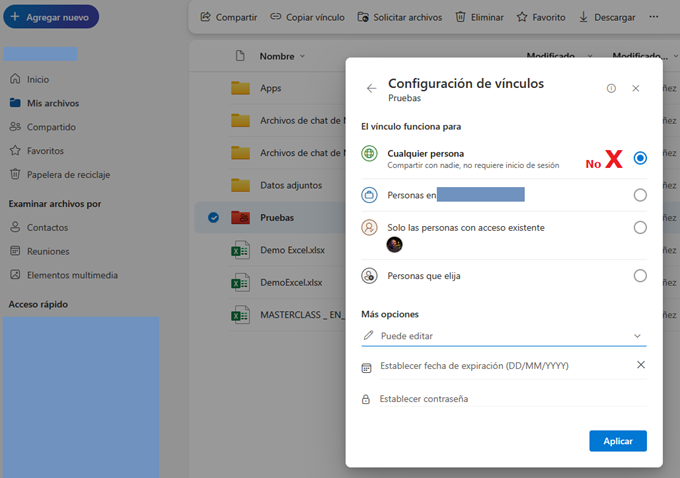680x478 pixels.
Task: Click Copiar vínculo in the toolbar
Action: click(x=308, y=17)
